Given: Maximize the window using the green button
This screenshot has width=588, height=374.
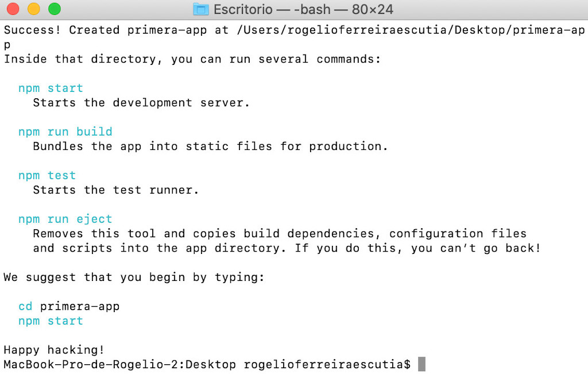Looking at the screenshot, I should pyautogui.click(x=53, y=9).
